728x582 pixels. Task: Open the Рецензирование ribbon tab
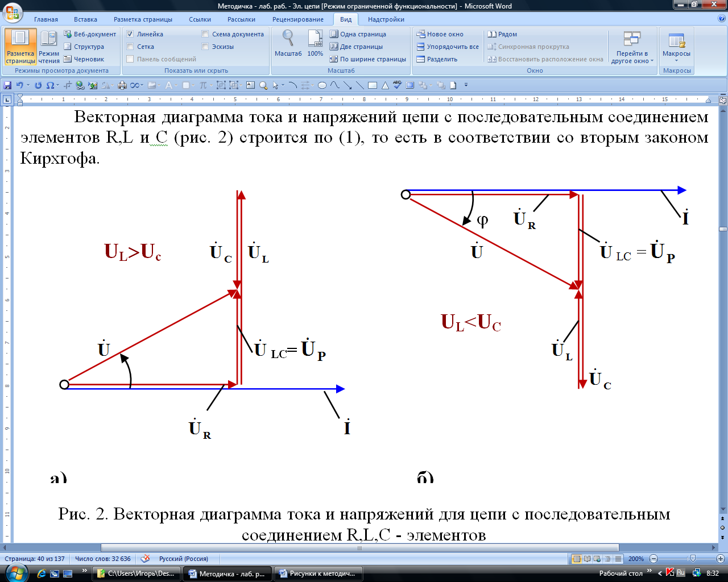298,19
